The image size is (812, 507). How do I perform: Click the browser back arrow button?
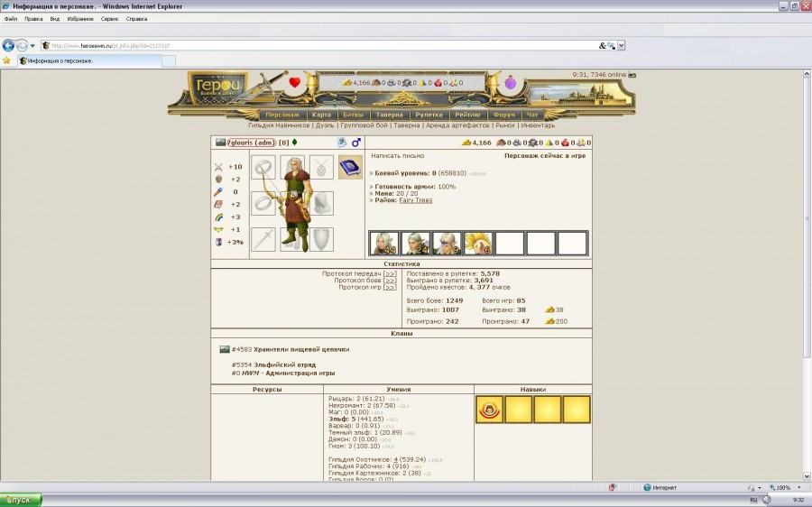[x=8, y=46]
